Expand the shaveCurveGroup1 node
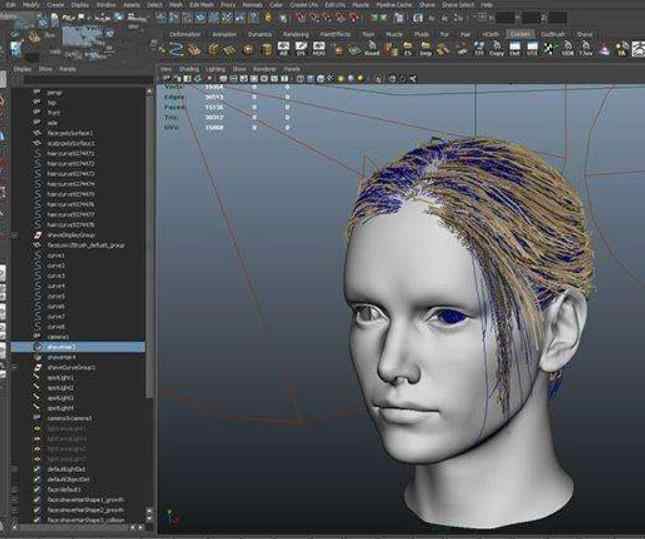 pyautogui.click(x=14, y=367)
